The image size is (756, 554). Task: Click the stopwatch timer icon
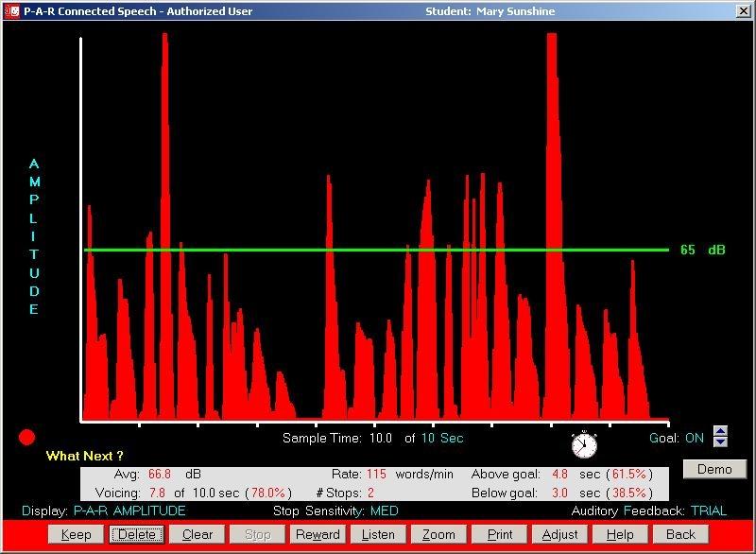[584, 444]
